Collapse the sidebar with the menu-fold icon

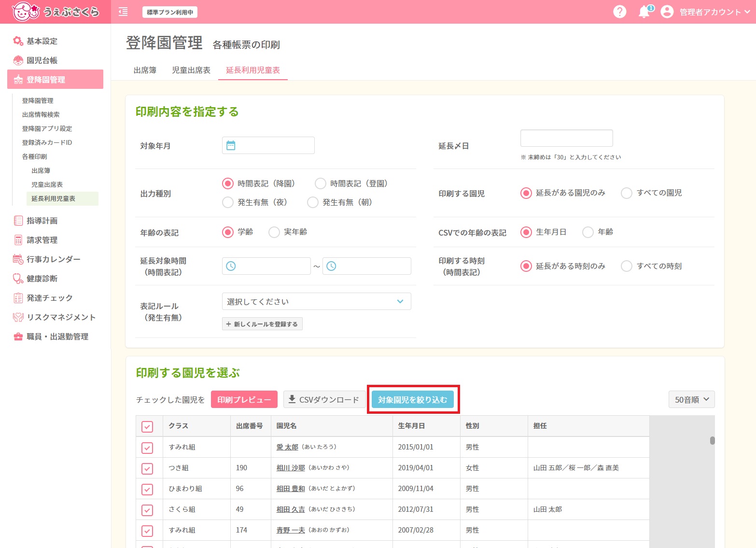click(123, 12)
